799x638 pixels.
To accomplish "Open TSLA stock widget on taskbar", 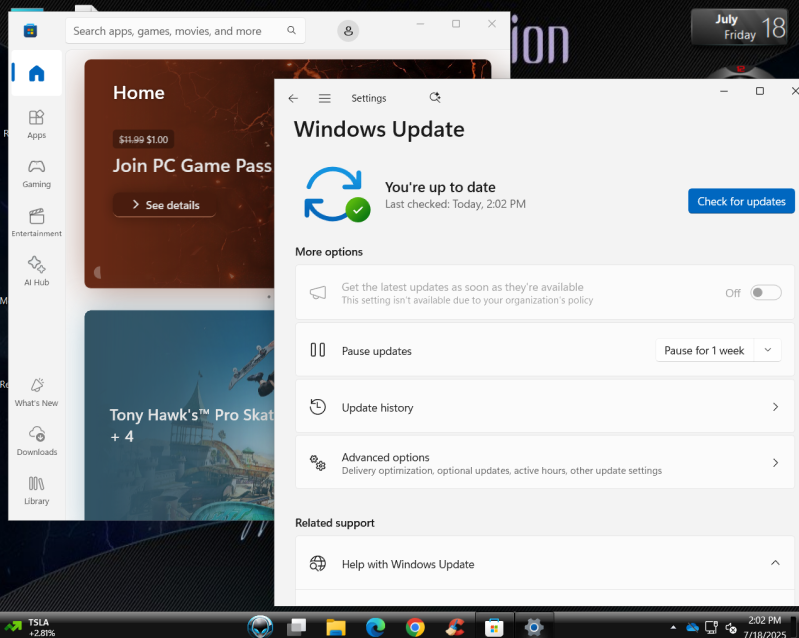I will click(30, 627).
